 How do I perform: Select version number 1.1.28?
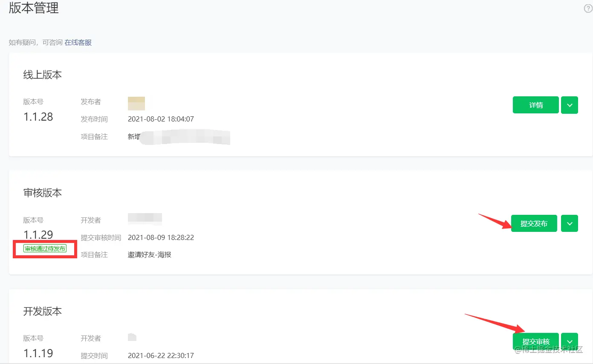(38, 117)
